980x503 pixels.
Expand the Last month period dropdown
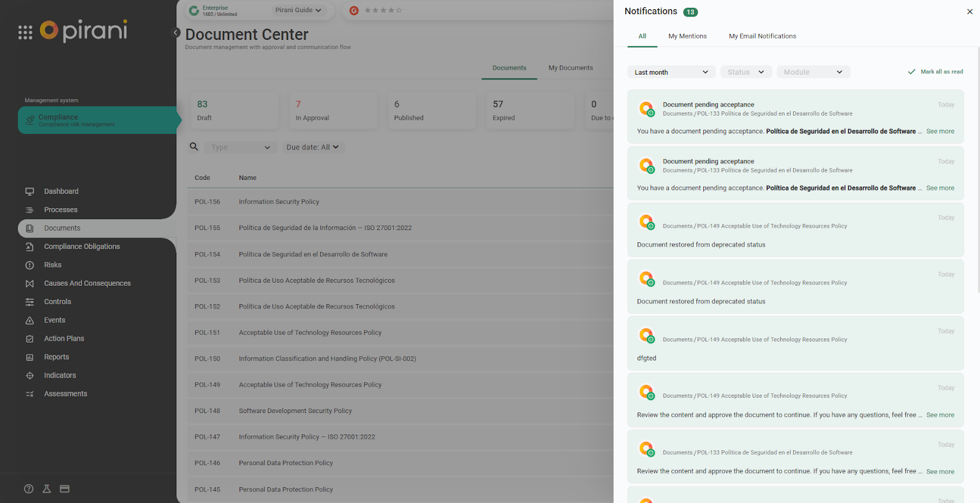(x=671, y=72)
